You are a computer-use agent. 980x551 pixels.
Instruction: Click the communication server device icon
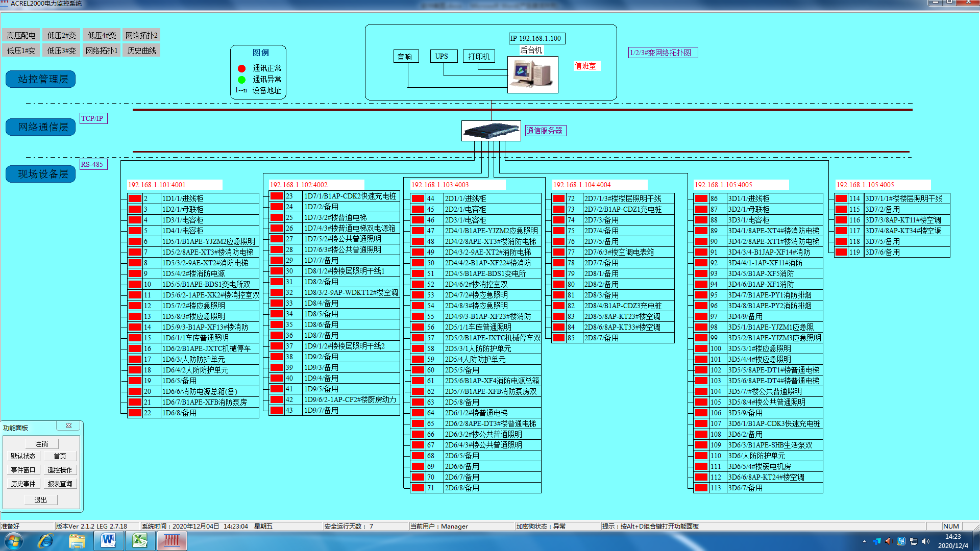click(x=491, y=131)
